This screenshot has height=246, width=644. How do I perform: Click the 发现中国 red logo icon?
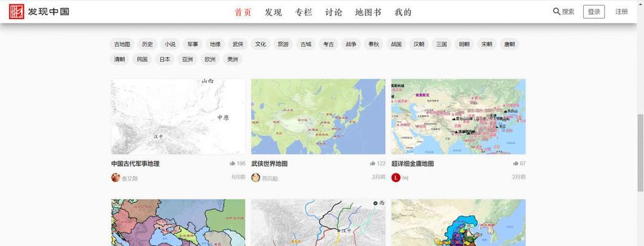coord(17,12)
